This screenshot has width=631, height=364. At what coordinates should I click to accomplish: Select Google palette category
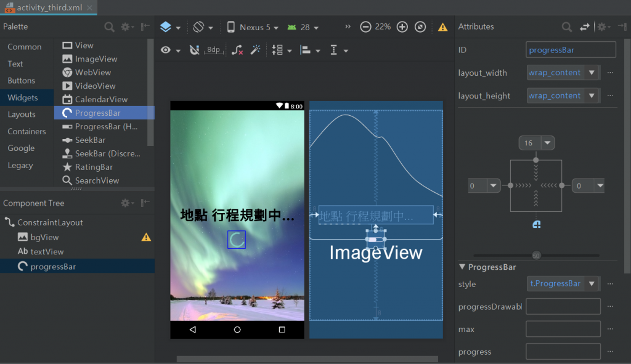21,148
